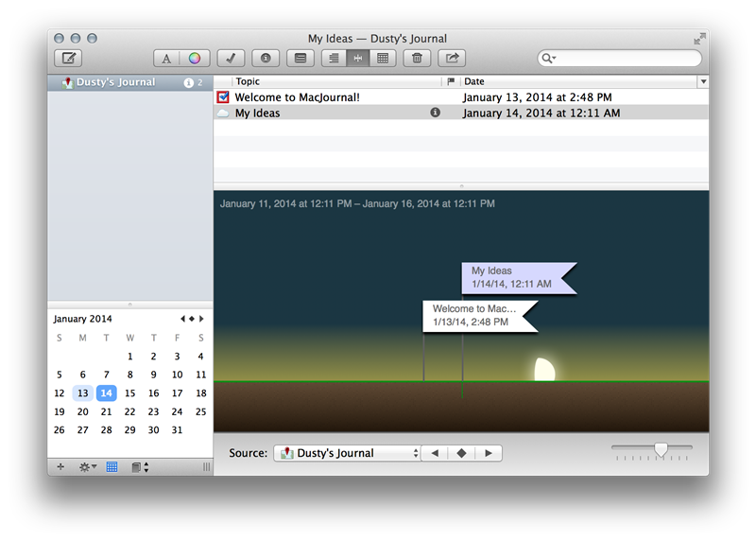
Task: Select January 31 in the calendar
Action: [177, 429]
